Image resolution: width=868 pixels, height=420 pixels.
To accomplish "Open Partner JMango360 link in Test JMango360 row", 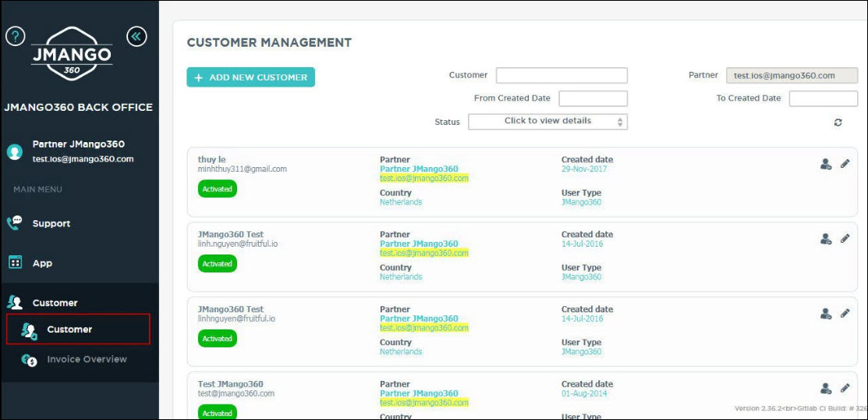I will (x=419, y=393).
